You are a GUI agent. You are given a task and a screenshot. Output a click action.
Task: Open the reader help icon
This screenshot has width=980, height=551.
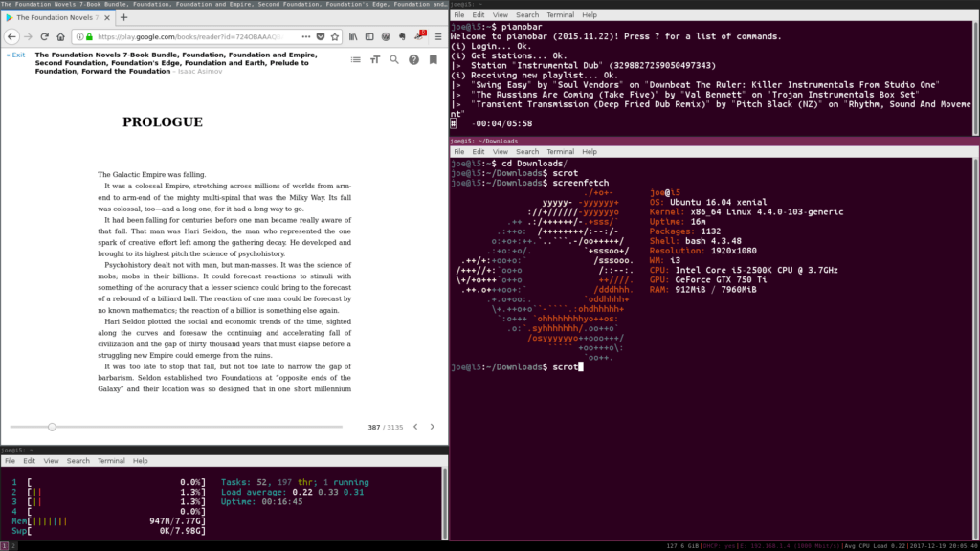pos(413,60)
